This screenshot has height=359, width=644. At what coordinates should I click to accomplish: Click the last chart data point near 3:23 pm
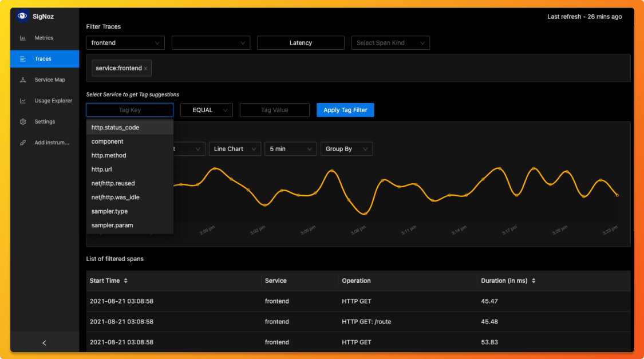coord(617,195)
